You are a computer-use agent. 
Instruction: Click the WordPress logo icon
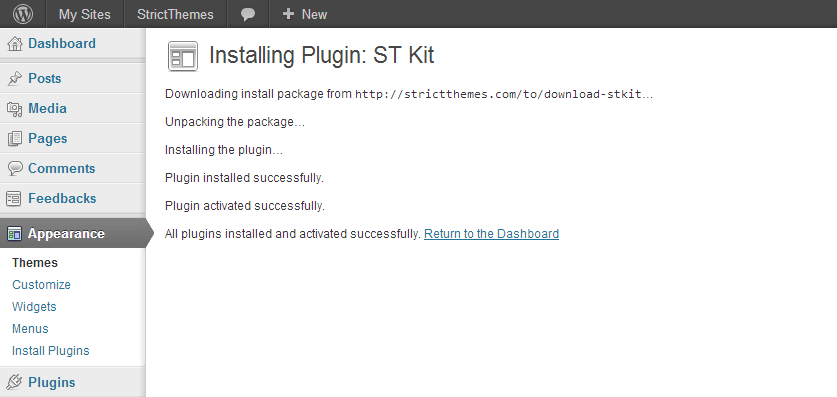pyautogui.click(x=22, y=14)
